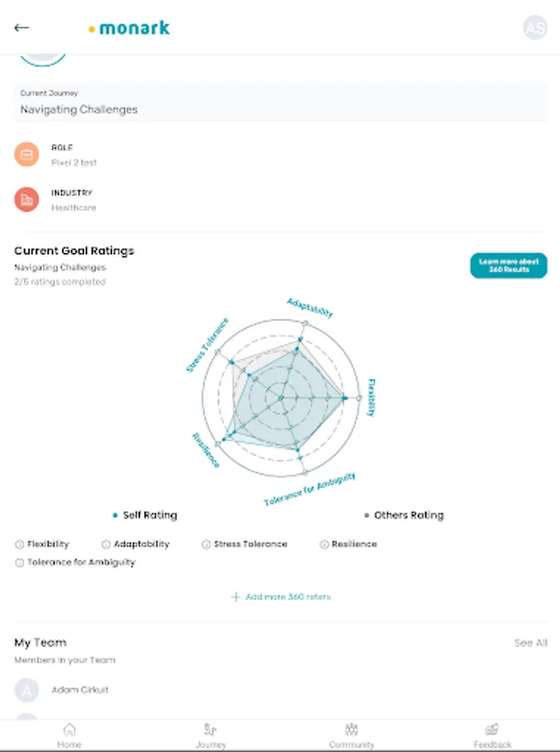The image size is (560, 752).
Task: Tap the red Industry building icon
Action: point(27,200)
